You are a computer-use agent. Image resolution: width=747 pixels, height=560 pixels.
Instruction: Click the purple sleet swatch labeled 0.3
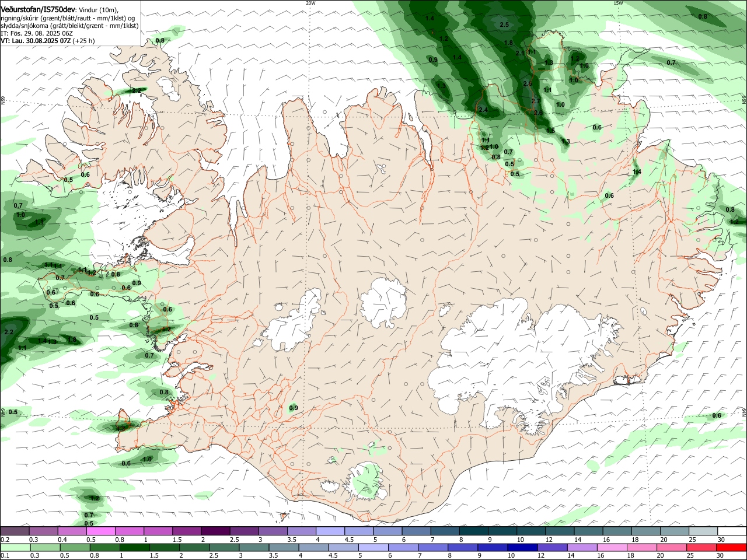pos(43,531)
